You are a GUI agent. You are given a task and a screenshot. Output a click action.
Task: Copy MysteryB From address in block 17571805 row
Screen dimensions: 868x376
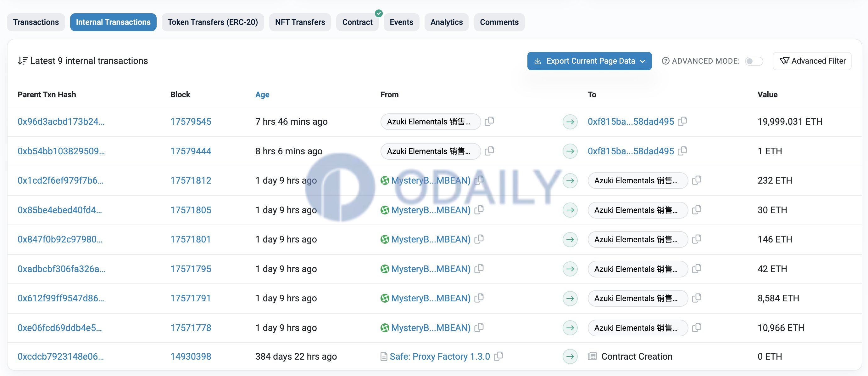click(x=479, y=210)
